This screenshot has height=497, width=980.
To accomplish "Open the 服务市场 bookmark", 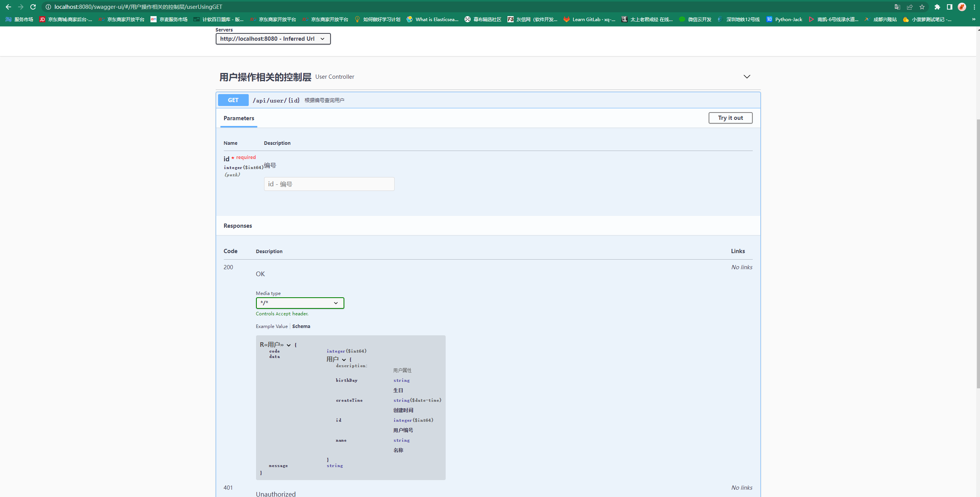I will click(19, 19).
